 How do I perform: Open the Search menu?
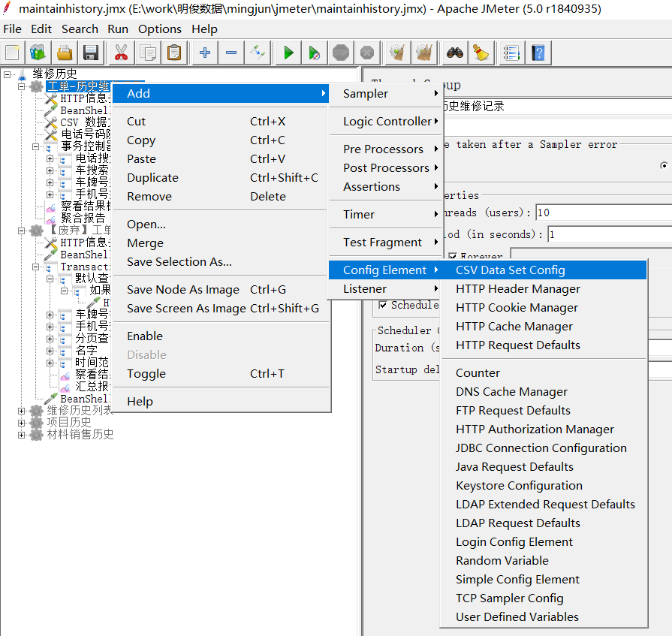point(80,29)
